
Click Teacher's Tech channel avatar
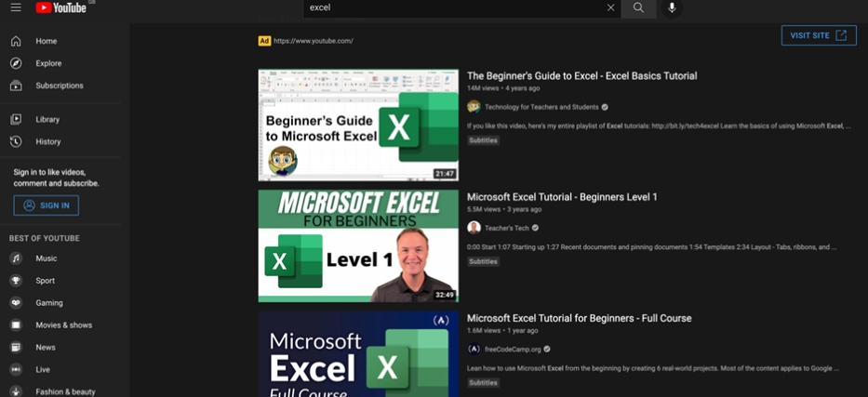[474, 228]
